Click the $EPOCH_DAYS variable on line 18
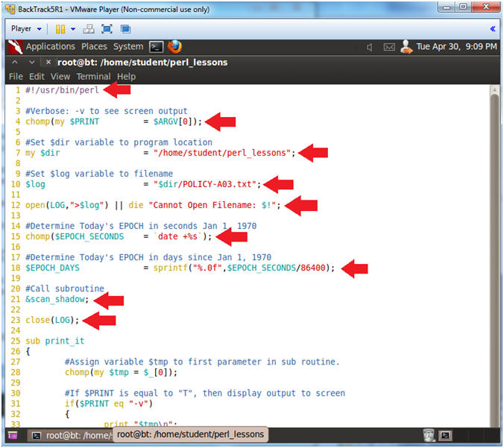Viewport: 504px width, 448px height. 52,268
